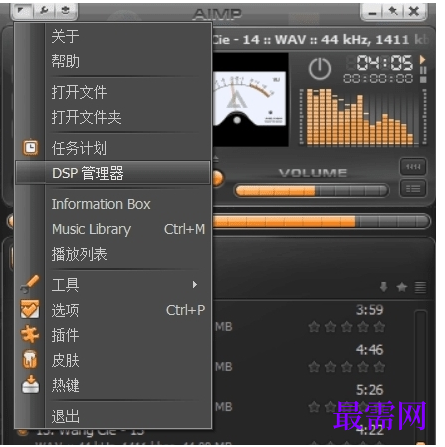
Task: Open DSP 管理器 menu entry
Action: (113, 173)
